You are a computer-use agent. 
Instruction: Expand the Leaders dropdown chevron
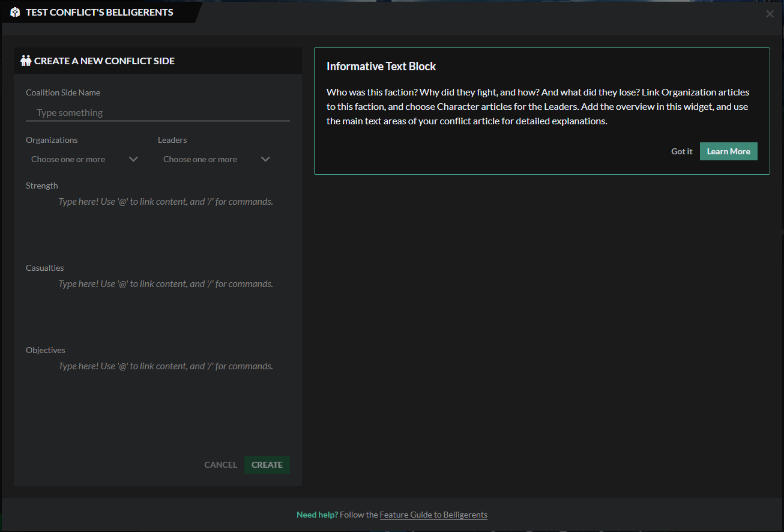[265, 159]
